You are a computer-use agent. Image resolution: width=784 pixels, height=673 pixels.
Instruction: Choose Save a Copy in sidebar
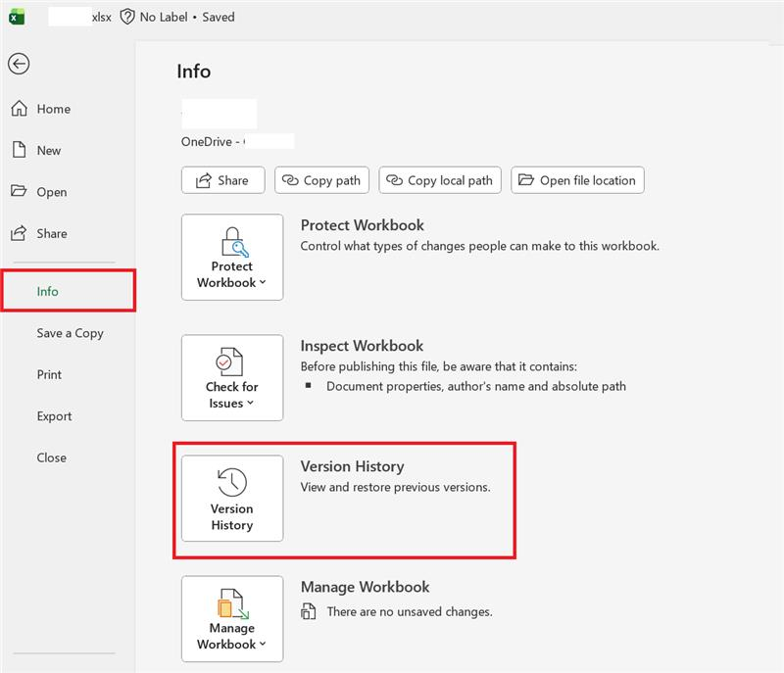click(x=70, y=333)
